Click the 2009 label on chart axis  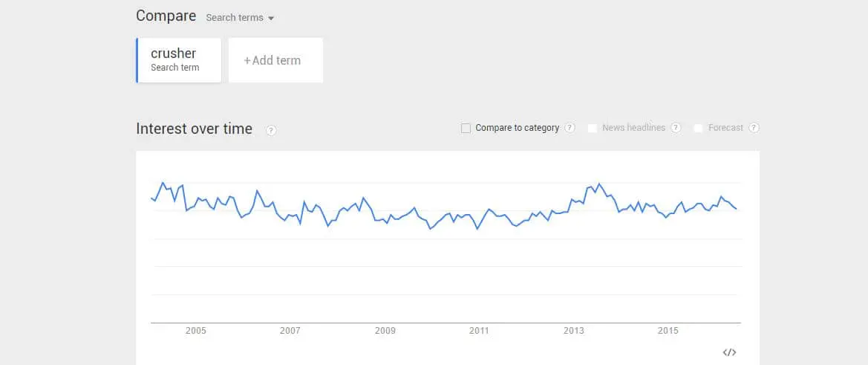[385, 332]
